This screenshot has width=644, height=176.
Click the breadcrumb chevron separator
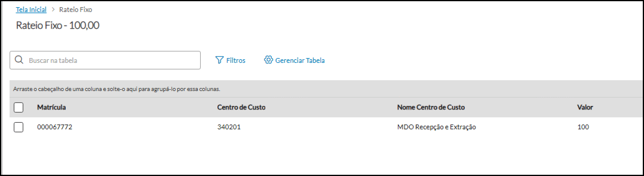(53, 10)
